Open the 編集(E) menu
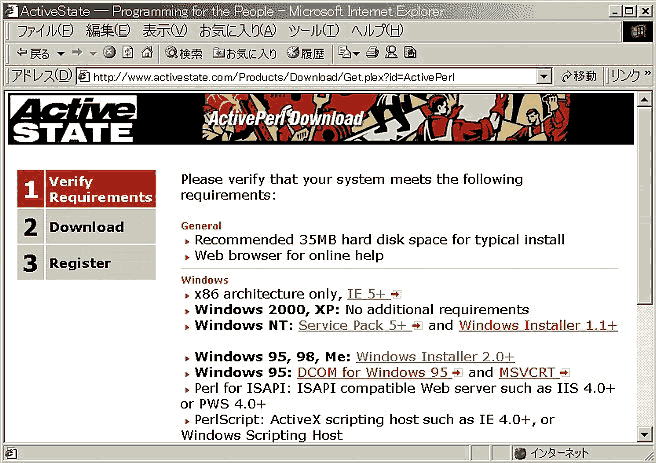This screenshot has height=463, width=656. coord(108,31)
